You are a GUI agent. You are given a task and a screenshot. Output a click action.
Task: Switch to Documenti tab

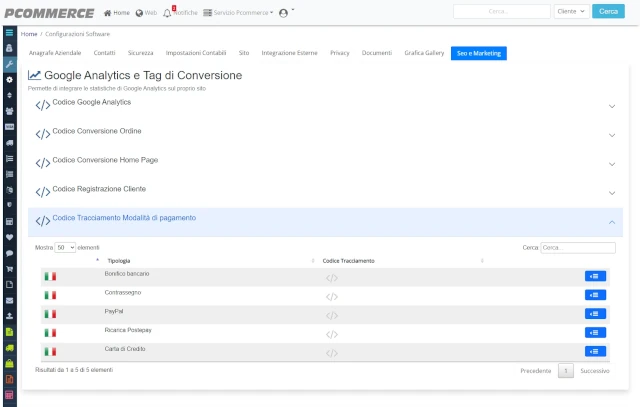point(377,53)
